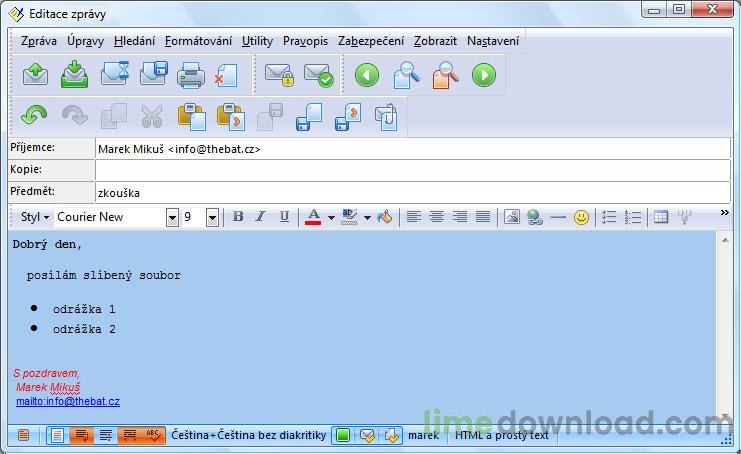Screen dimensions: 741x454
Task: Click the document with red X icon
Action: click(226, 75)
